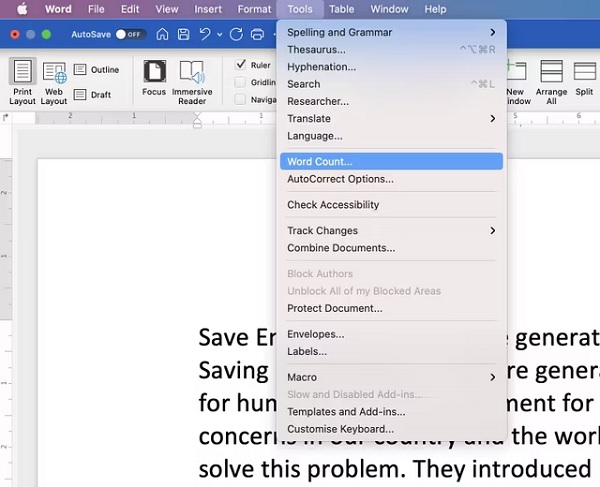Select Word Count... menu item
This screenshot has width=600, height=487.
391,161
